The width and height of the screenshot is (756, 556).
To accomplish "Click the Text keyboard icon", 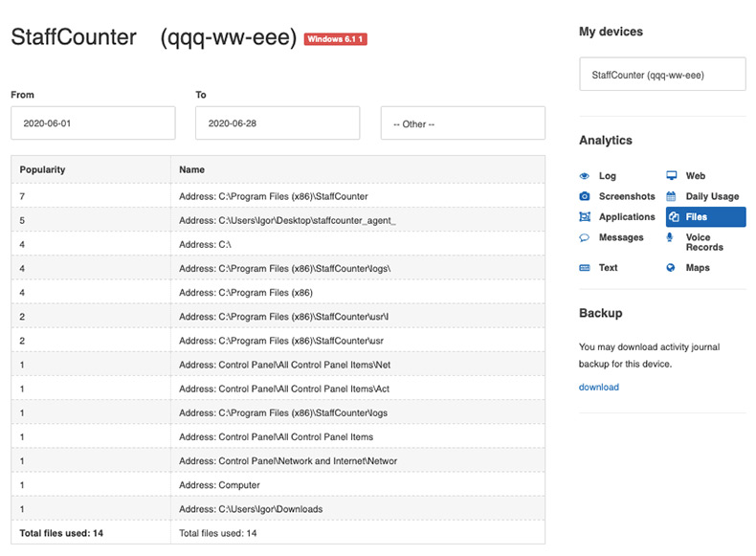I will (585, 268).
